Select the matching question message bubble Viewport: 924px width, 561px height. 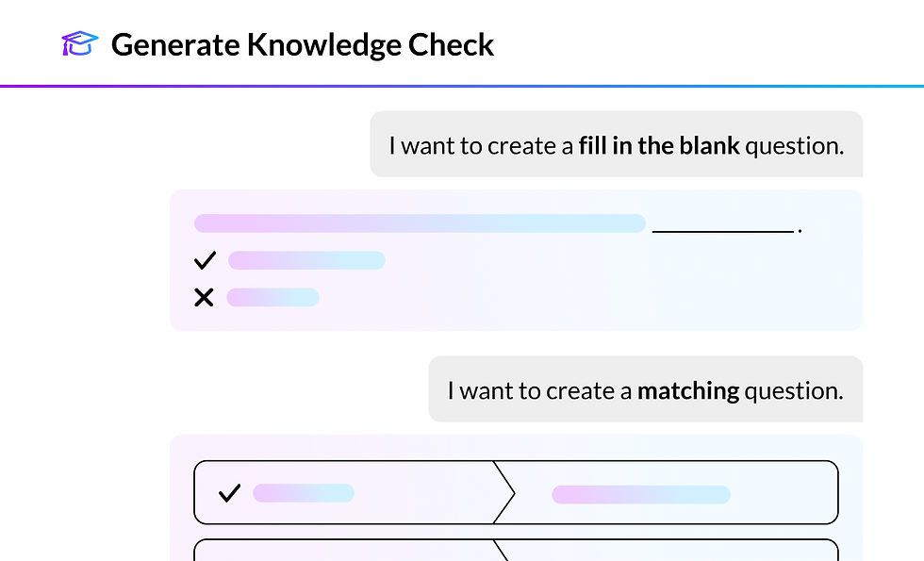click(x=645, y=389)
